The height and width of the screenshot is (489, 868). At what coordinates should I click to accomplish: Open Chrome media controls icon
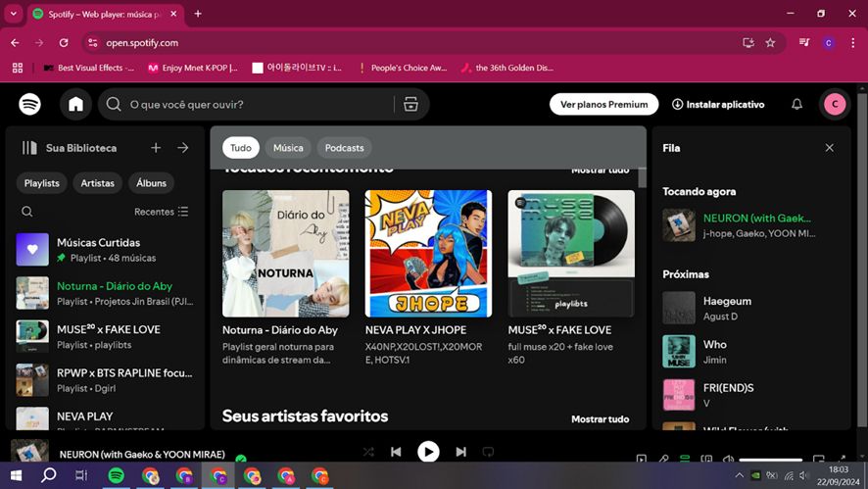pyautogui.click(x=804, y=43)
